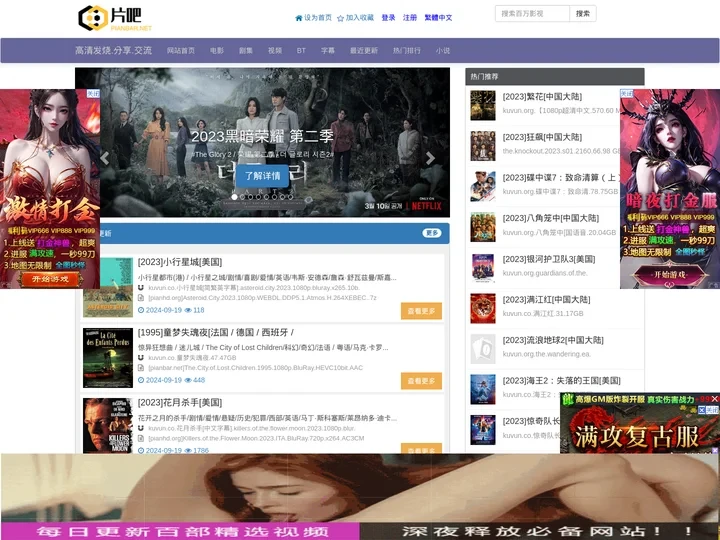Go to next carousel slide arrow

(x=430, y=158)
